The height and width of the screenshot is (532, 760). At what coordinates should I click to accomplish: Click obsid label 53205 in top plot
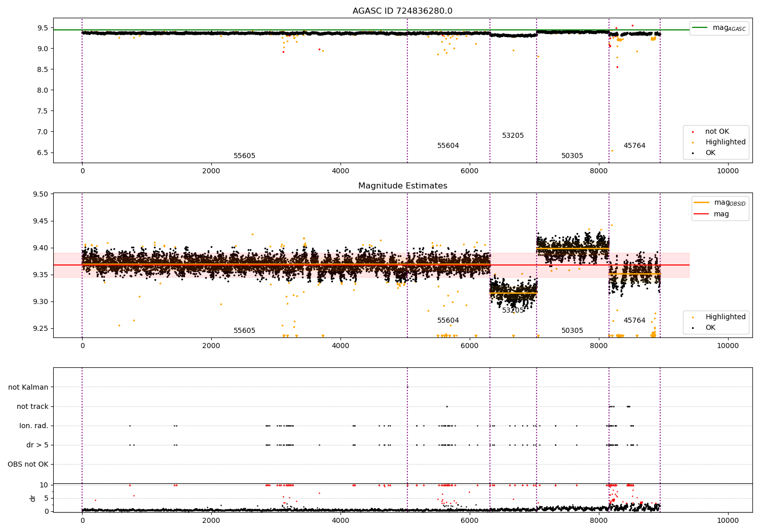tap(513, 136)
